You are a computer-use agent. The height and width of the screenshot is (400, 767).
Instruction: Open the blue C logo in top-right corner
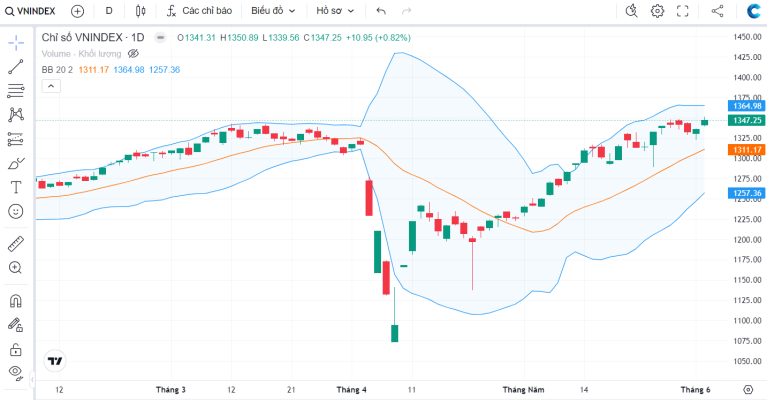[755, 11]
